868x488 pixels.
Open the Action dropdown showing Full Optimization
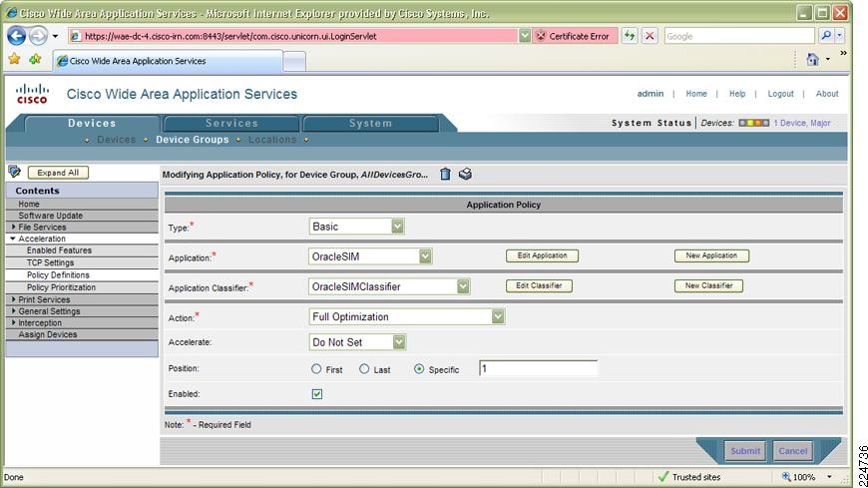[406, 316]
